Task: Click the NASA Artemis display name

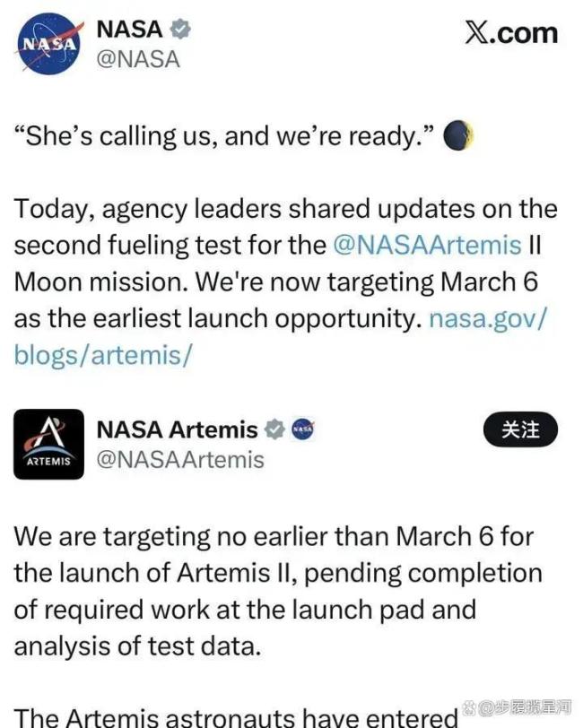Action: point(177,429)
